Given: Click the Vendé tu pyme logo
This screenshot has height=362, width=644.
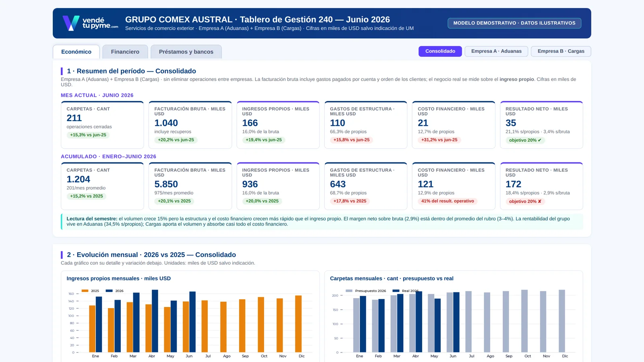Looking at the screenshot, I should 91,23.
